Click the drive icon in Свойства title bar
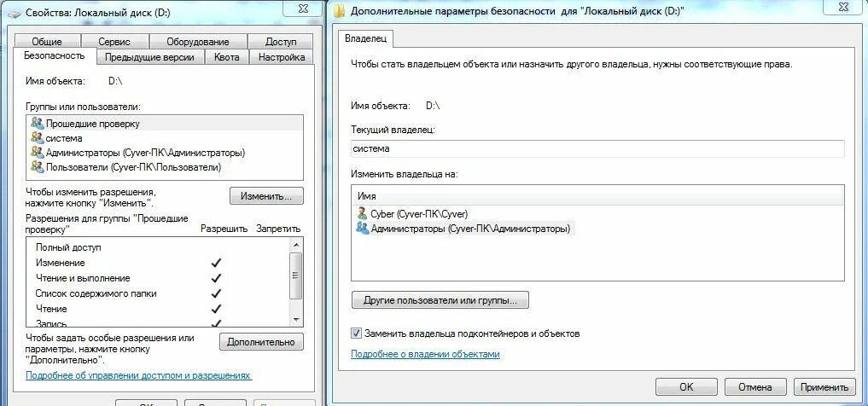The image size is (868, 406). (x=15, y=12)
